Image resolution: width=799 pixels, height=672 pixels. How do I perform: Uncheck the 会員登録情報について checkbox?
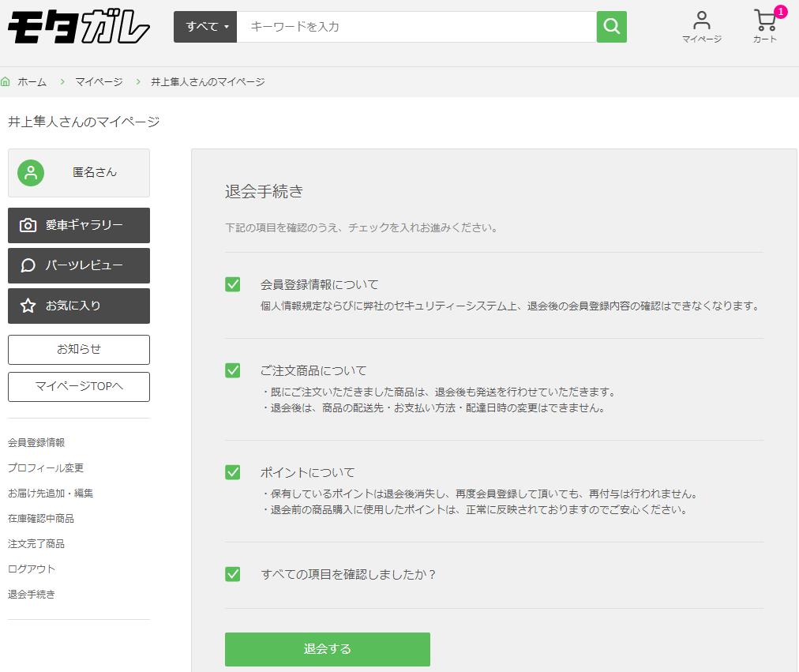click(233, 284)
